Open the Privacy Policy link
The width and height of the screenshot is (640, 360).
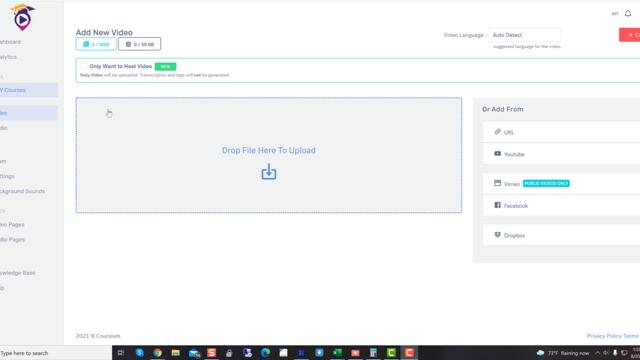pos(604,336)
